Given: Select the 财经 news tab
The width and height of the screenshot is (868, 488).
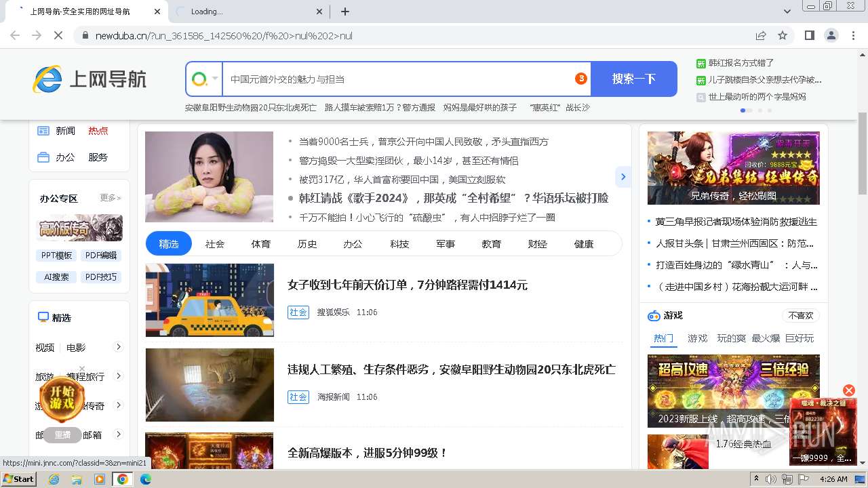Looking at the screenshot, I should 538,244.
